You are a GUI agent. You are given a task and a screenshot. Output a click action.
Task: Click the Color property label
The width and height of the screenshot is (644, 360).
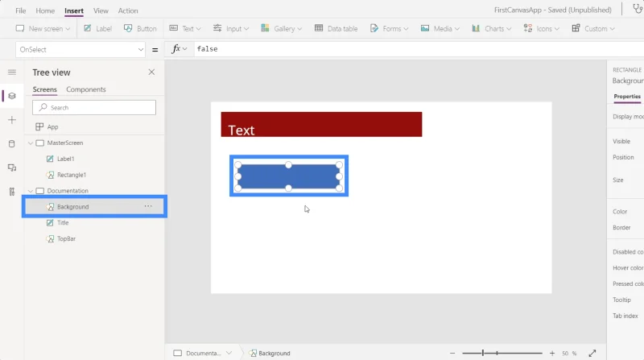point(620,212)
